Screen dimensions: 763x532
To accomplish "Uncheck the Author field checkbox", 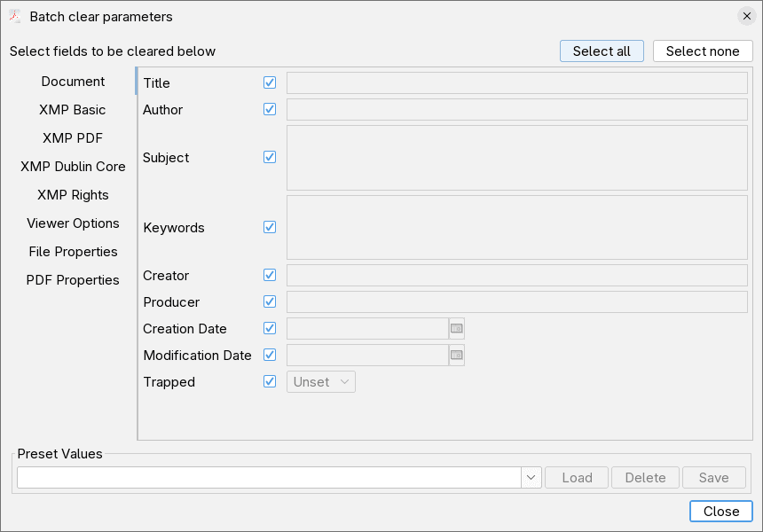I will (269, 108).
